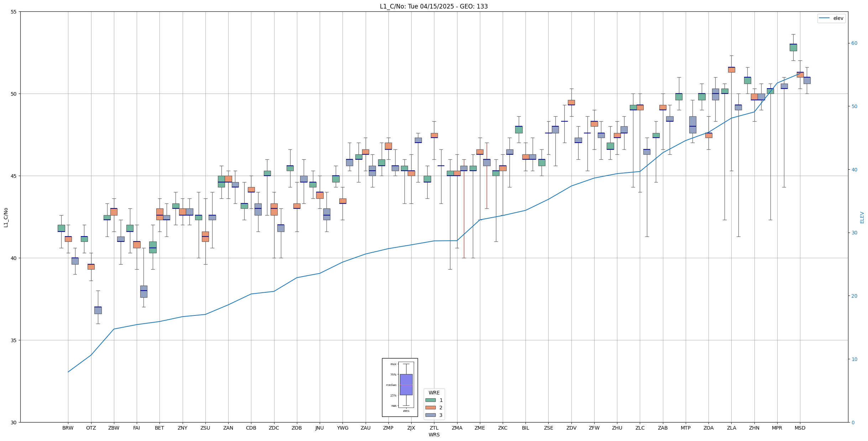The height and width of the screenshot is (441, 868).
Task: Click the 60 tick on right axis
Action: click(x=854, y=43)
